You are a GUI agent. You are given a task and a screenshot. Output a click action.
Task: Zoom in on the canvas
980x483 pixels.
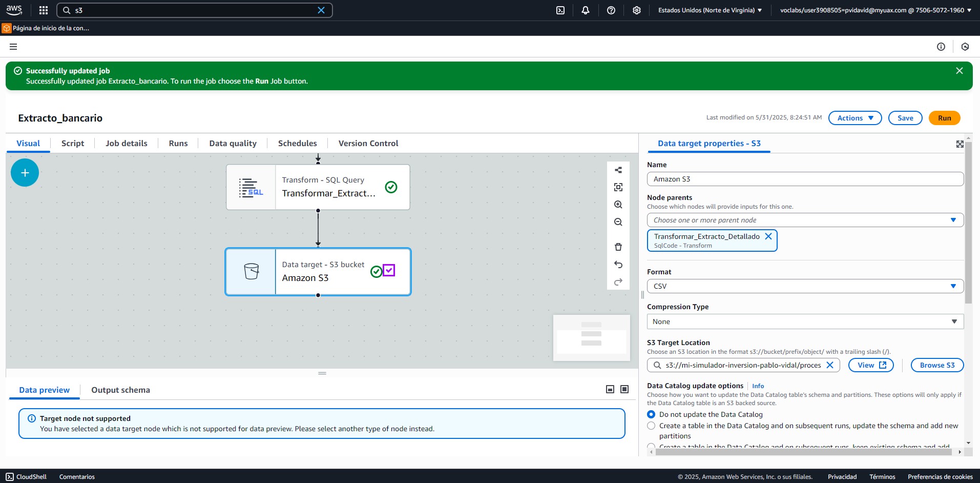click(618, 205)
